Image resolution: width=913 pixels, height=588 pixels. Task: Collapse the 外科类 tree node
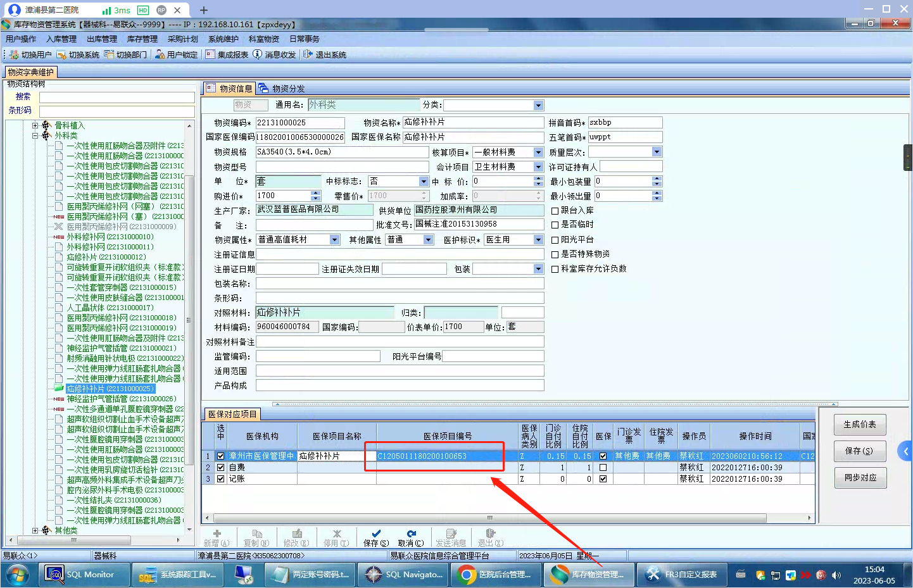pyautogui.click(x=35, y=135)
